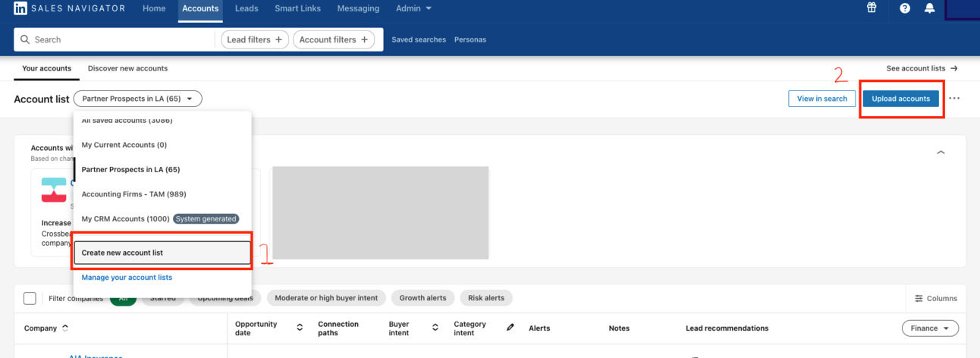The image size is (980, 358).
Task: Click the Notes column header
Action: click(619, 328)
